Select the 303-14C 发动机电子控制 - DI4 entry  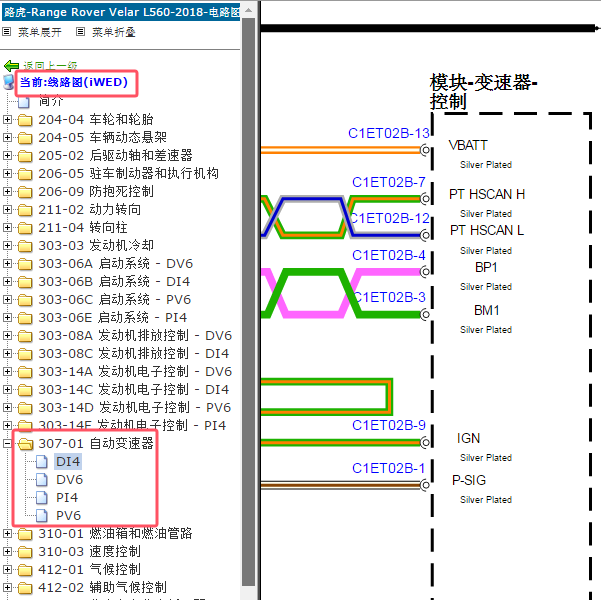(133, 390)
